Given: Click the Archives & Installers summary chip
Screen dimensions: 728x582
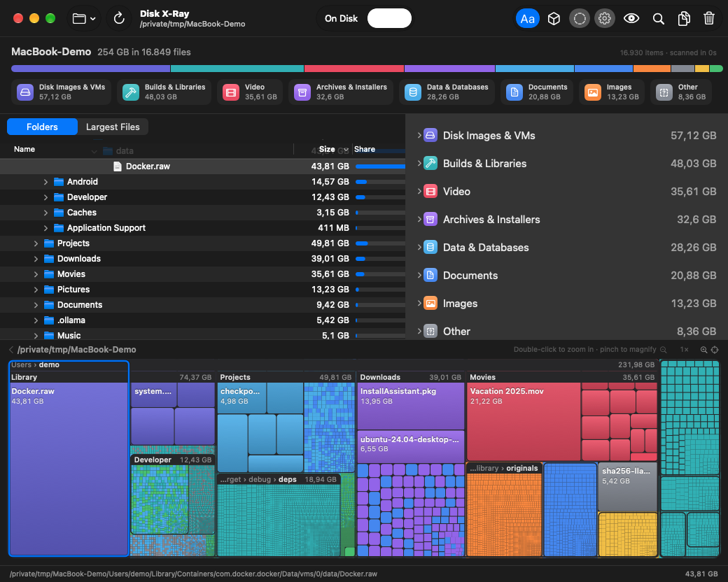Looking at the screenshot, I should (341, 92).
